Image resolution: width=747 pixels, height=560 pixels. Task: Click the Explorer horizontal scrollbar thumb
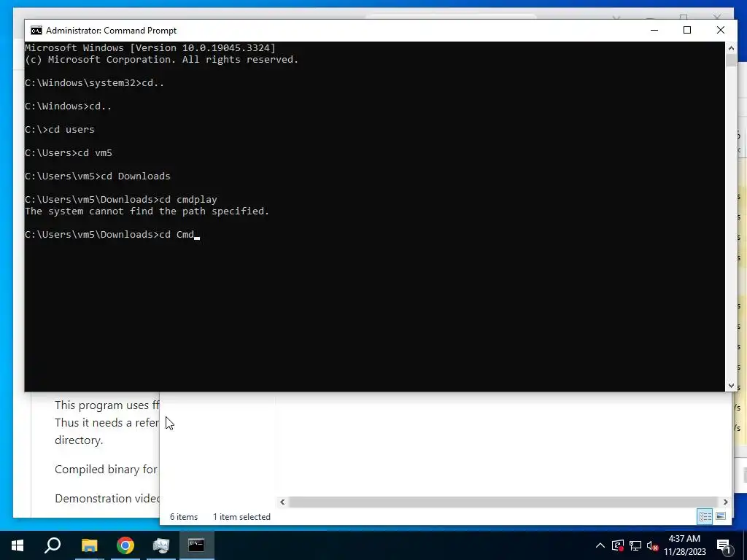click(503, 502)
